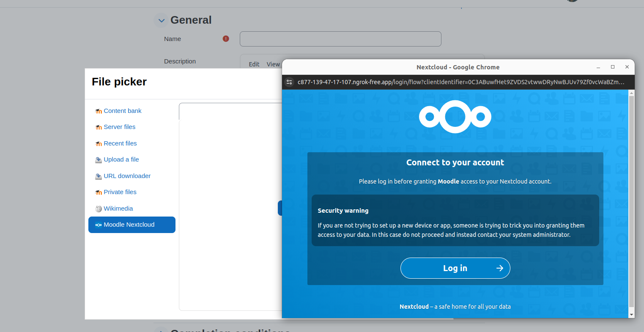This screenshot has width=644, height=332.
Task: Close the Nextcloud Chrome window
Action: (x=627, y=67)
